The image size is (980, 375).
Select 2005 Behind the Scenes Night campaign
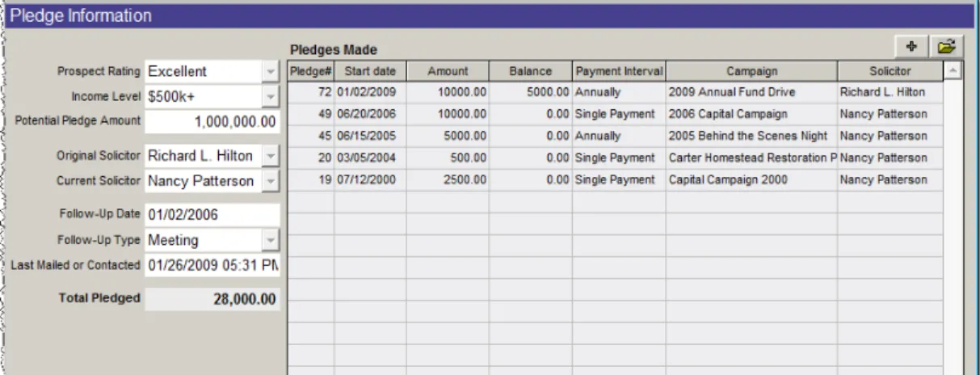(x=751, y=136)
